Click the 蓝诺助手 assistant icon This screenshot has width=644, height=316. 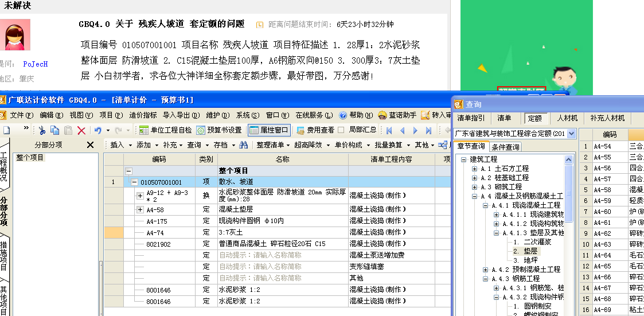click(383, 115)
